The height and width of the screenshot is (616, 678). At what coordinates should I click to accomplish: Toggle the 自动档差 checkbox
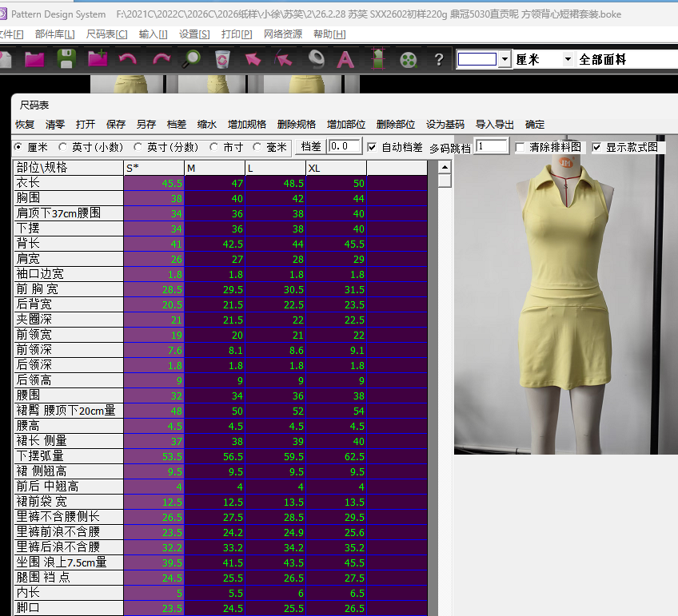[372, 147]
